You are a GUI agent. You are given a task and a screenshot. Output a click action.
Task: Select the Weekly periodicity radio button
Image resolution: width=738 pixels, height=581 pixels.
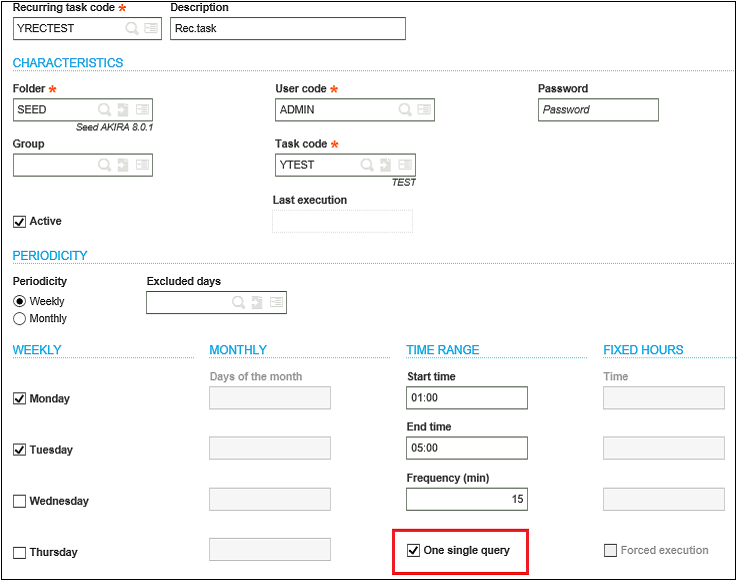point(19,301)
